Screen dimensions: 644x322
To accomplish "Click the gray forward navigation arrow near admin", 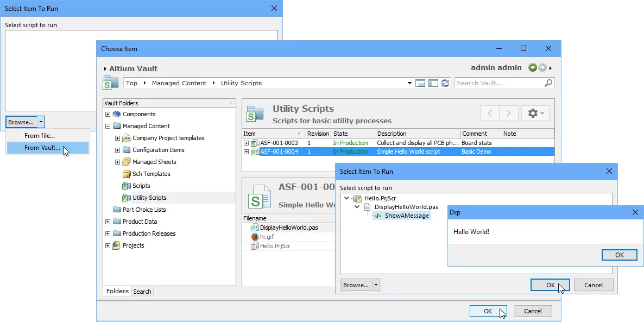I will pyautogui.click(x=542, y=68).
